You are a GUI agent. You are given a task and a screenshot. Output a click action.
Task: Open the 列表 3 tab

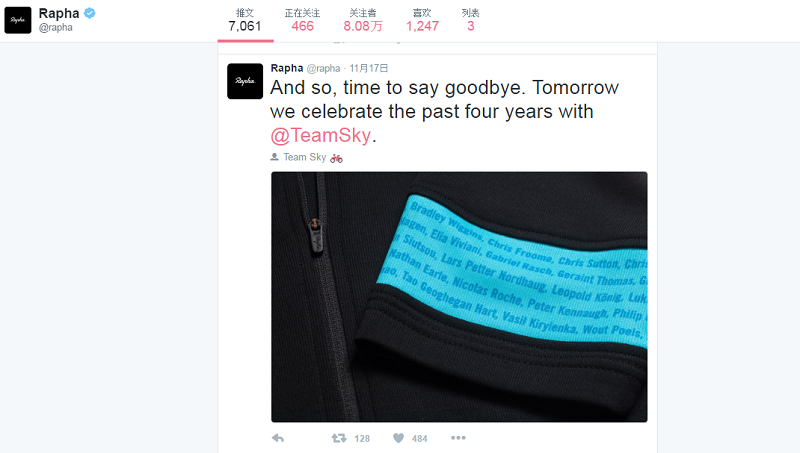point(470,21)
